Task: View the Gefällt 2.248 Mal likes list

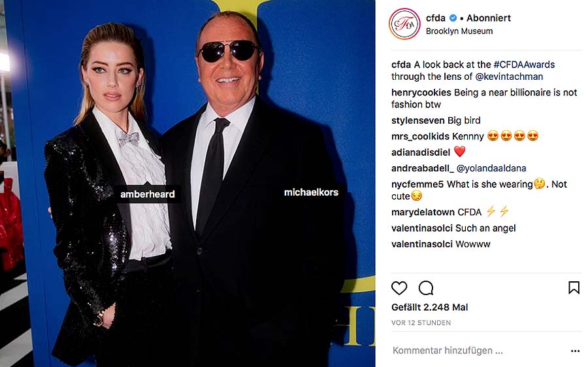Action: 429,307
